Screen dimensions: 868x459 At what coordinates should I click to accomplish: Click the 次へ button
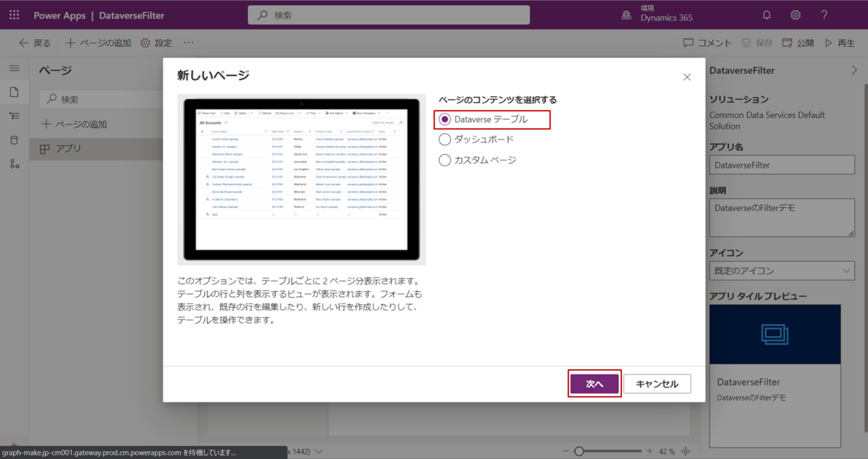click(x=595, y=384)
